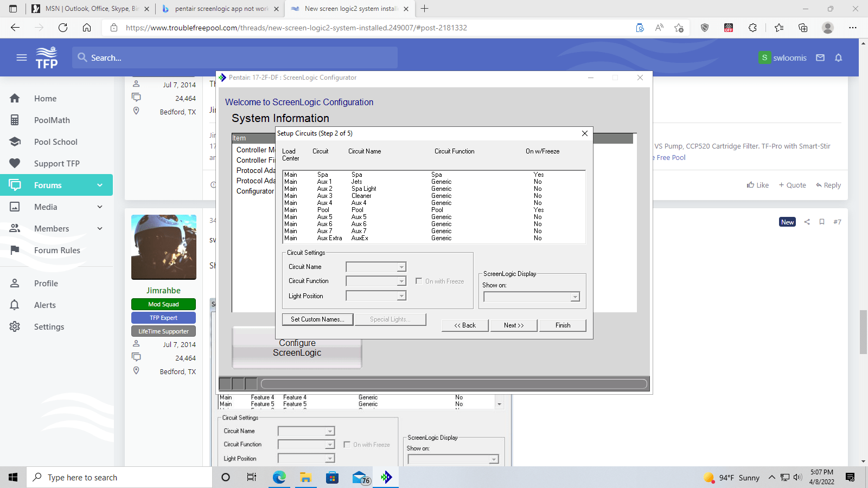The image size is (868, 488).
Task: Open PoolMath in the sidebar
Action: [52, 120]
